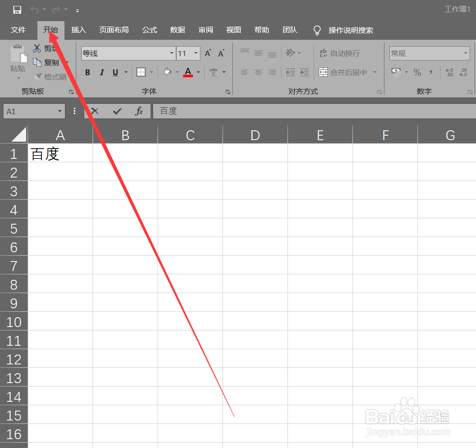
Task: Select column D header
Action: [255, 135]
